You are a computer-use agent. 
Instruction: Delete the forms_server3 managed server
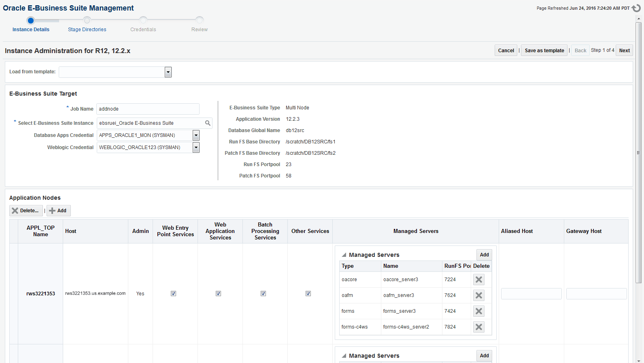point(479,311)
